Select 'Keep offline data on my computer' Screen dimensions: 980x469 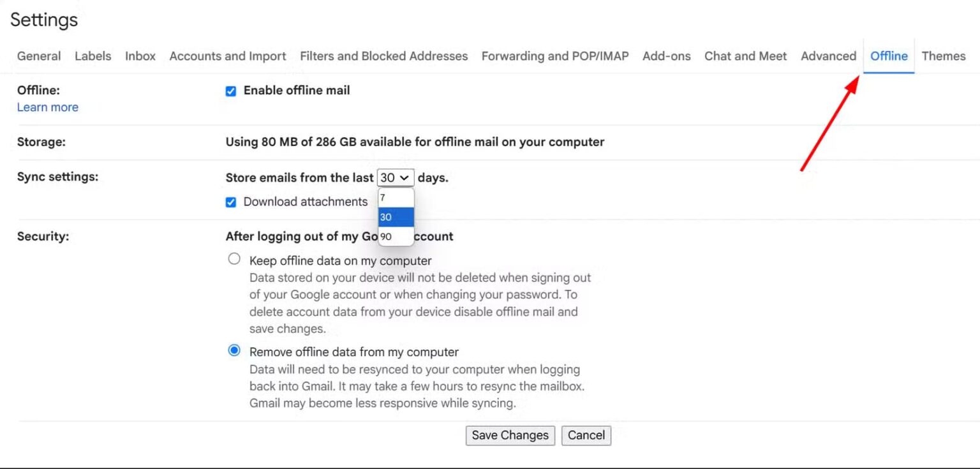[x=234, y=258]
